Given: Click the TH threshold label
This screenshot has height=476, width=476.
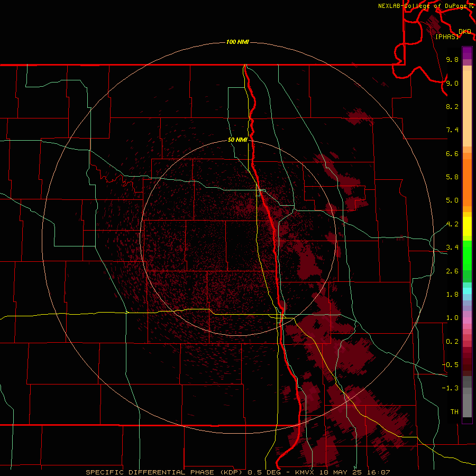Looking at the screenshot, I should [454, 412].
